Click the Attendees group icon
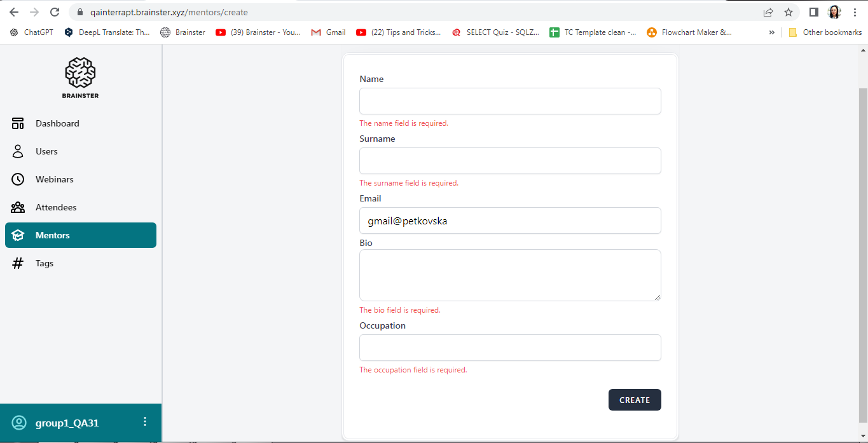Image resolution: width=868 pixels, height=443 pixels. click(18, 207)
